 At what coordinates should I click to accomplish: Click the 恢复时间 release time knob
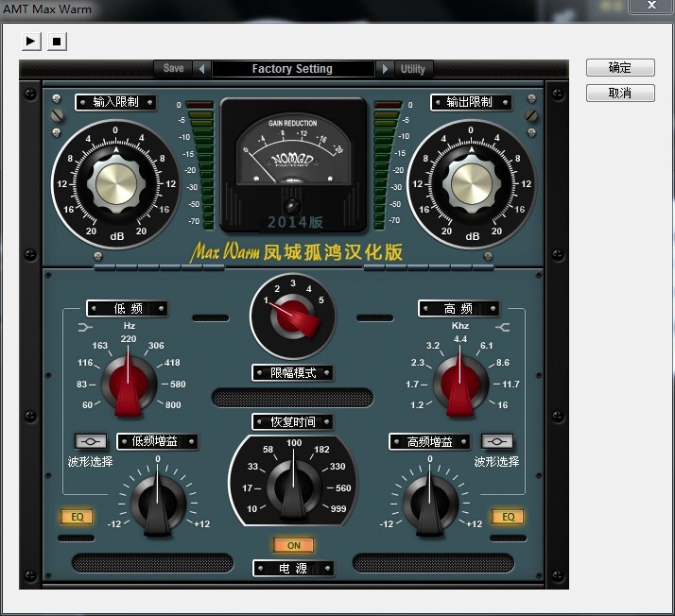click(294, 488)
